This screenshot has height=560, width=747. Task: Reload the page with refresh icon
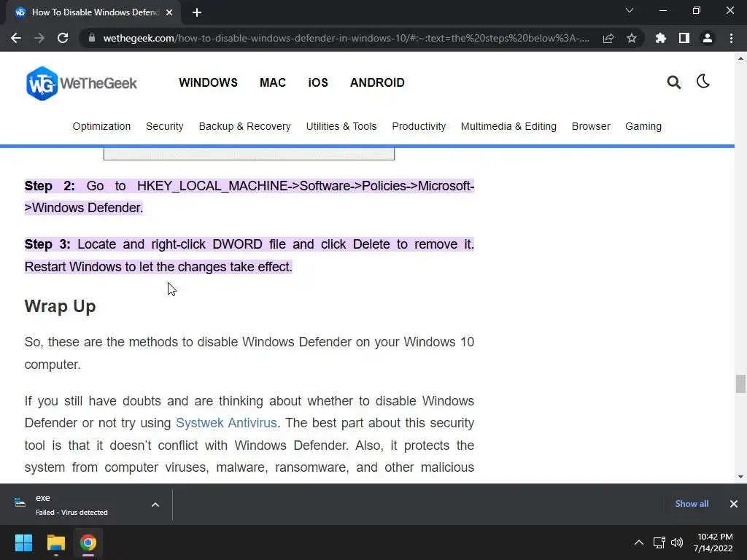coord(63,38)
